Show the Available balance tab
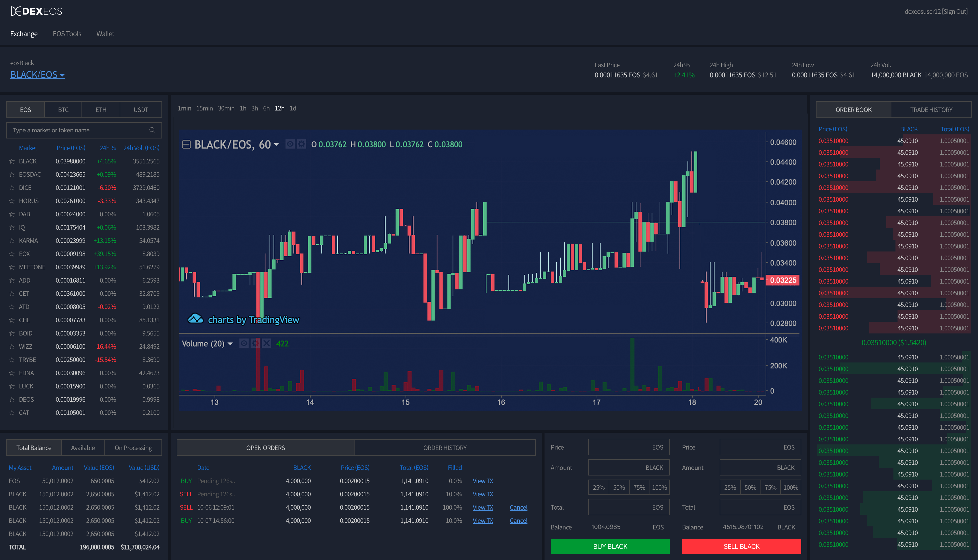Image resolution: width=978 pixels, height=560 pixels. pos(83,448)
